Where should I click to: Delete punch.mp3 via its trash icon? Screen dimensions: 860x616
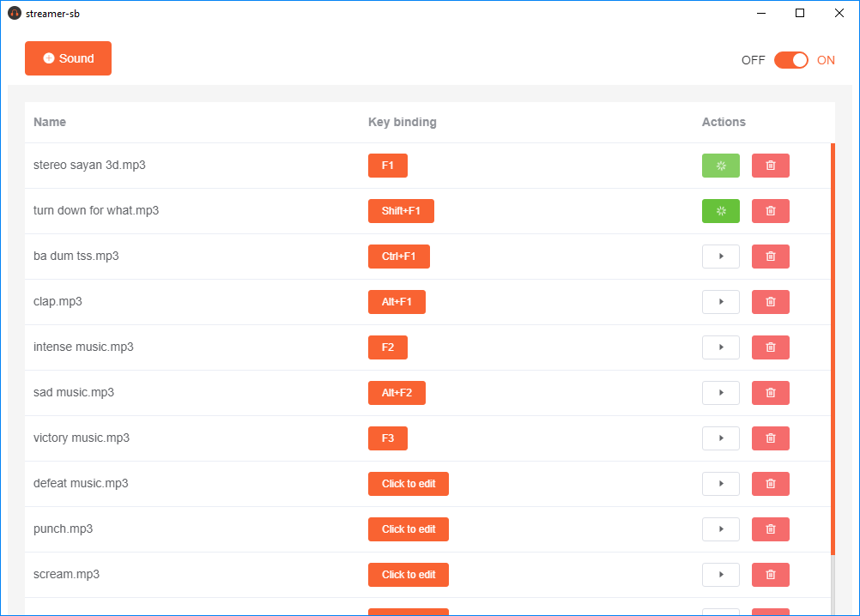pyautogui.click(x=771, y=529)
